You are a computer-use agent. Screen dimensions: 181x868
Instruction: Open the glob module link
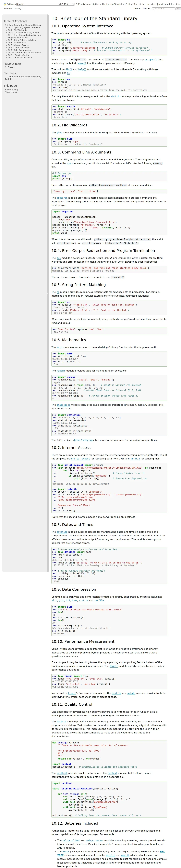pos(59,133)
